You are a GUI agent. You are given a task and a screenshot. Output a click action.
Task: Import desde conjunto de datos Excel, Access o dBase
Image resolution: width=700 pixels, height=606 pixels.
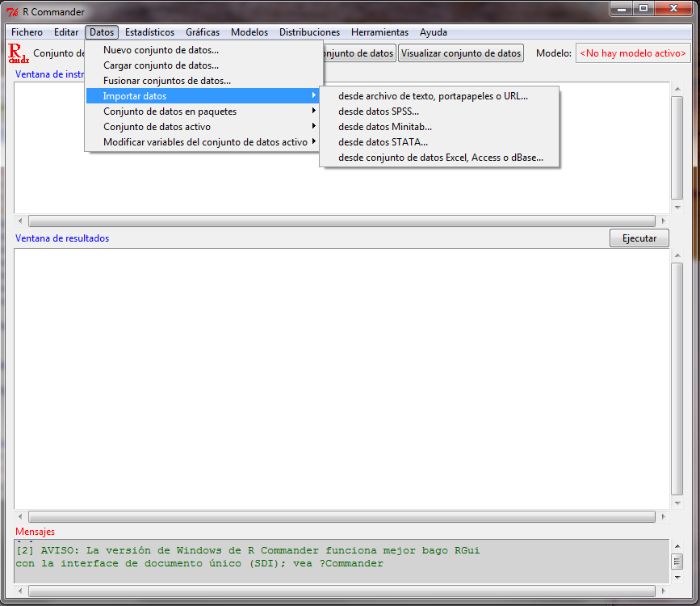tap(439, 158)
